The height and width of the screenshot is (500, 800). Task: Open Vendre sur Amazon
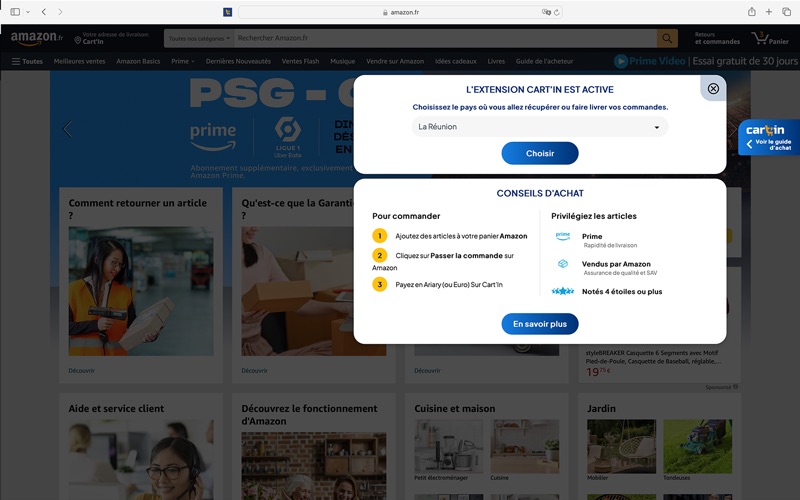[395, 61]
